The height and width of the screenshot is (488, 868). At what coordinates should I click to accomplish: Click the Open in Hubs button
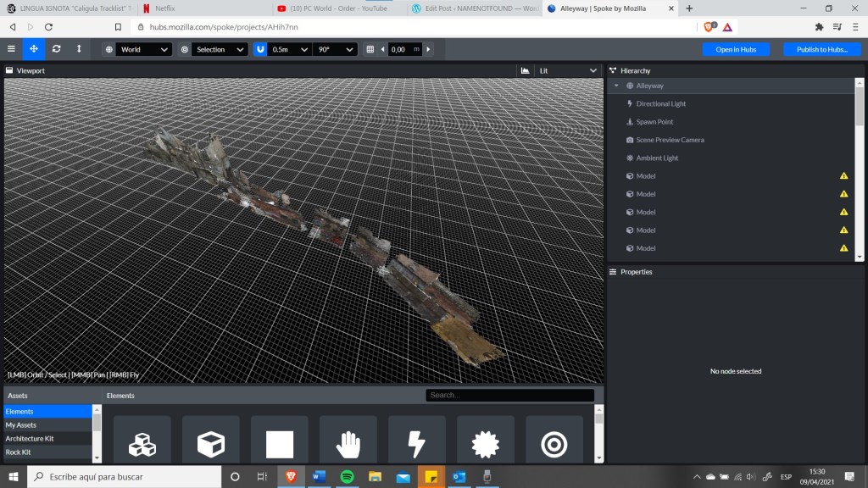(x=736, y=49)
